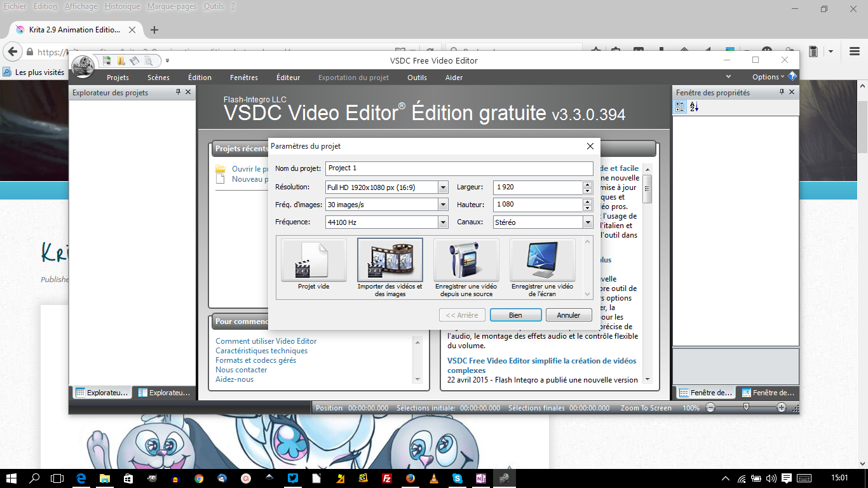Open Skype from the taskbar
Viewport: 868px width, 488px height.
pos(458,478)
